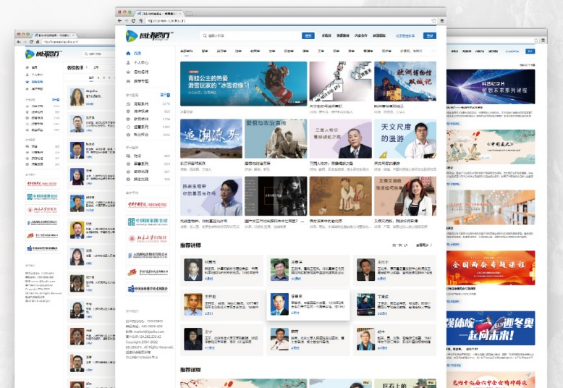Click the green-blue site logo in the front window
The height and width of the screenshot is (388, 563).
click(149, 36)
